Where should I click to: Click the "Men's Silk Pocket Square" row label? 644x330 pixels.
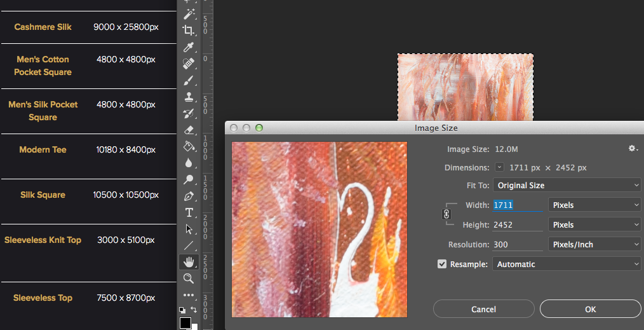coord(43,111)
